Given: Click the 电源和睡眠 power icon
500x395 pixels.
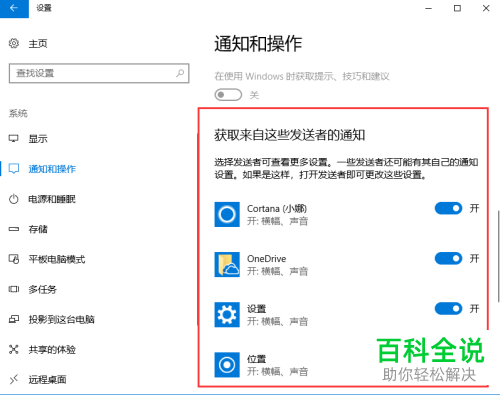Looking at the screenshot, I should [x=14, y=199].
